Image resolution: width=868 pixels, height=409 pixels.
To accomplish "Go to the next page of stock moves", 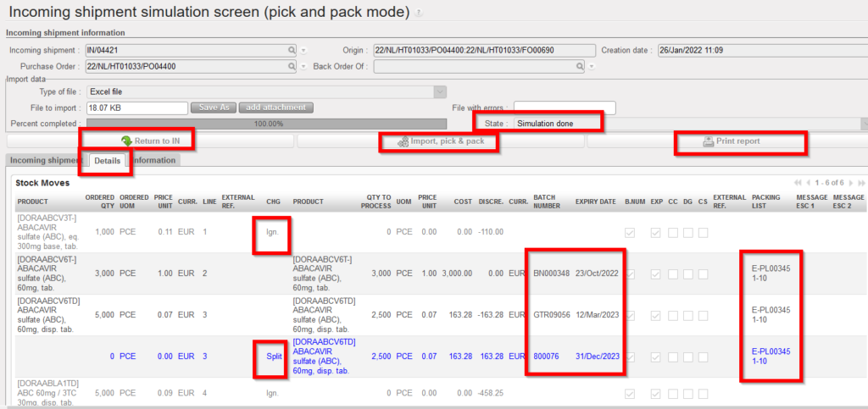I will click(x=852, y=183).
